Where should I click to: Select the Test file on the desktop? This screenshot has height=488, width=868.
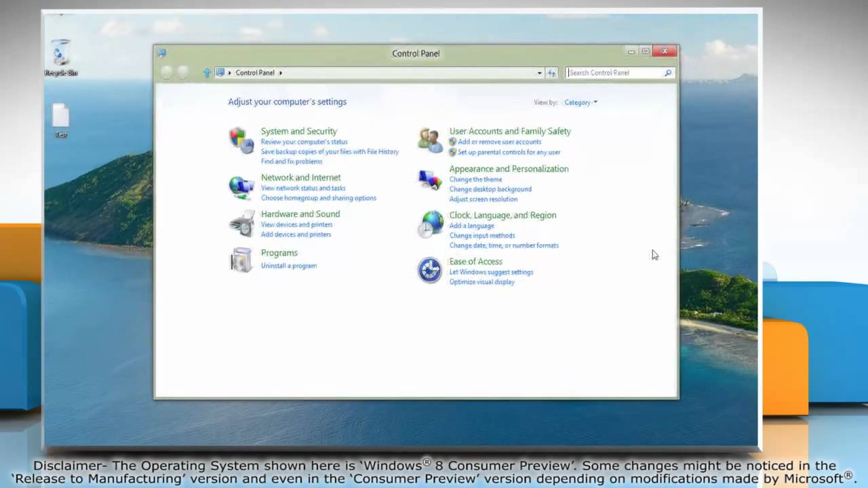(x=61, y=121)
